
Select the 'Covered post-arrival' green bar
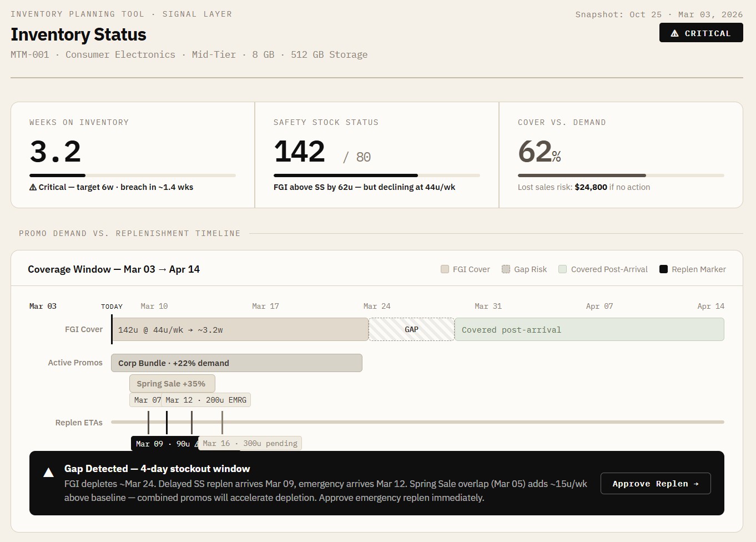pyautogui.click(x=589, y=329)
